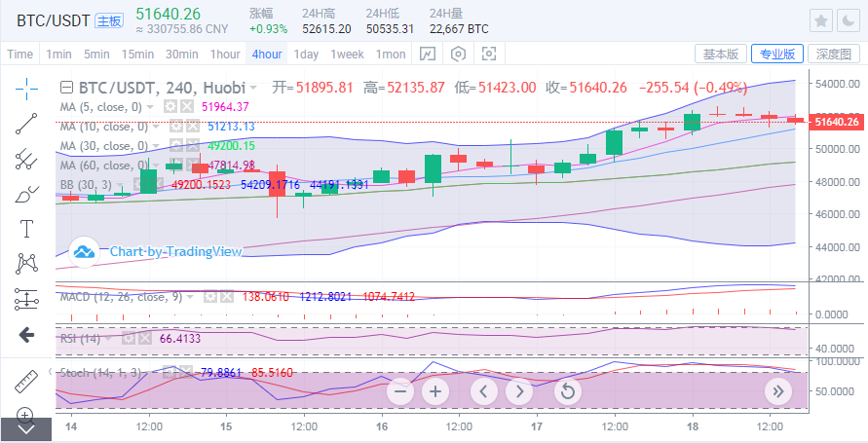Collapse the BTC/USDT legend box
The width and height of the screenshot is (868, 443).
pyautogui.click(x=65, y=87)
